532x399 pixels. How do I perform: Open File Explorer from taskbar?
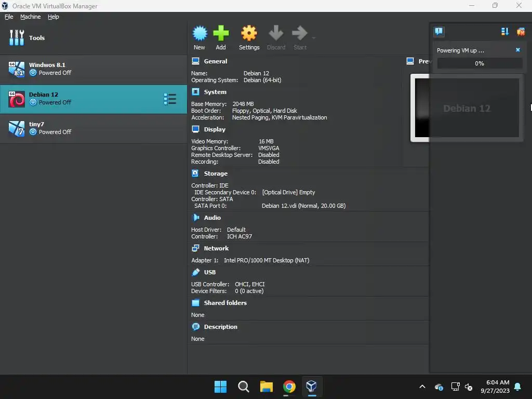(x=267, y=387)
